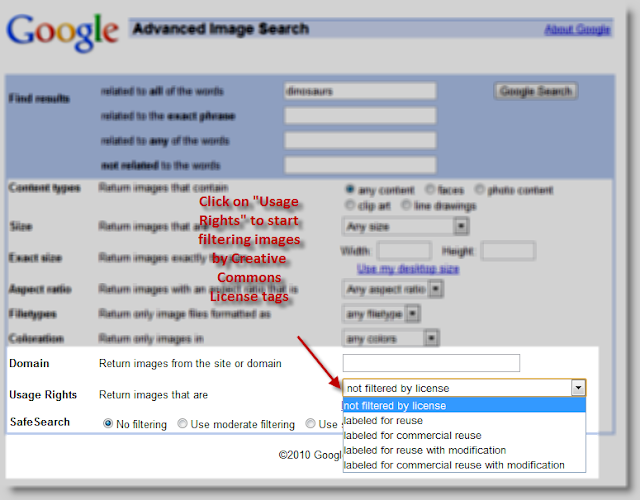The image size is (640, 500).
Task: Select the 'line drawings' radio button
Action: [x=406, y=205]
